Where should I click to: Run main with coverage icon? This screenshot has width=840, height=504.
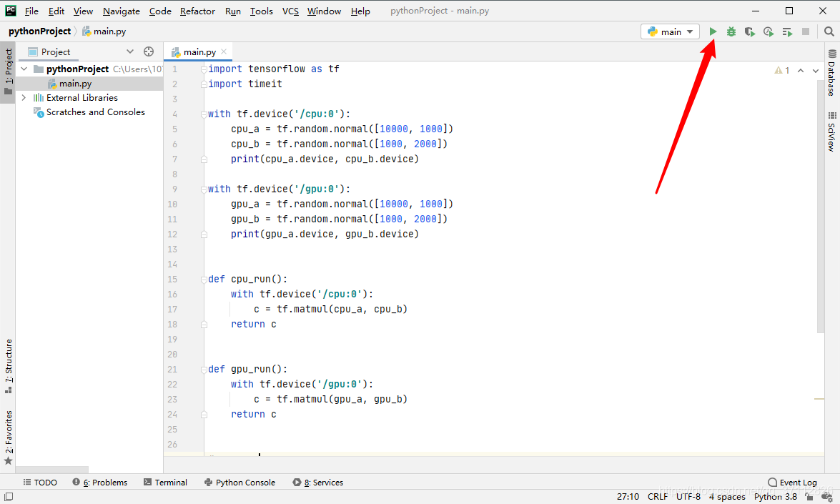tap(750, 31)
